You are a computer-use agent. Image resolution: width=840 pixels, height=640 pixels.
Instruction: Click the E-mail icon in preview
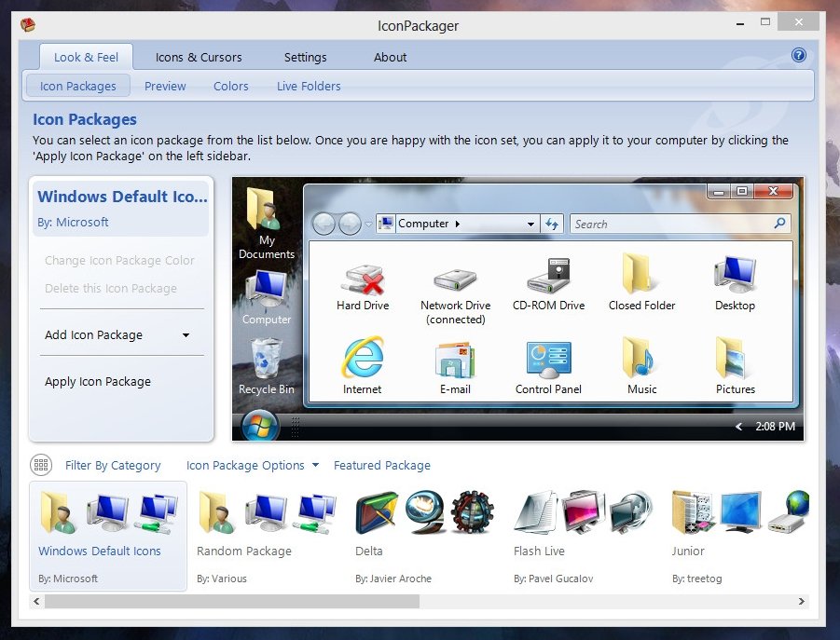tap(455, 359)
